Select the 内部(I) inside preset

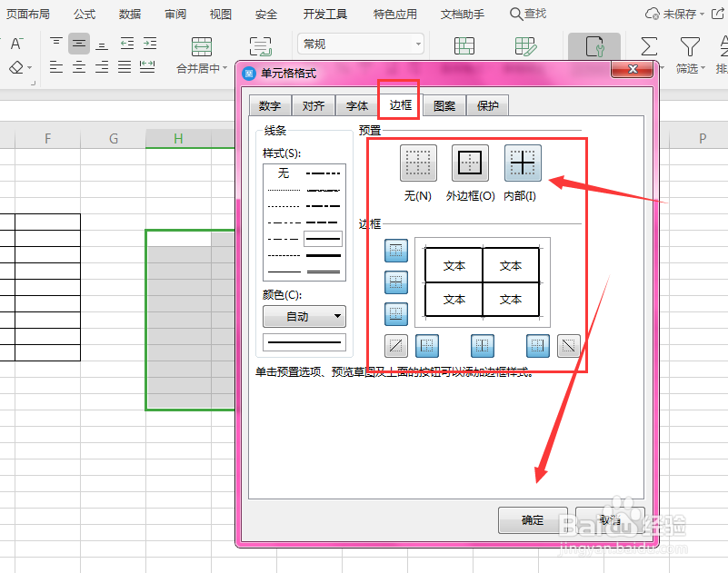click(x=523, y=163)
